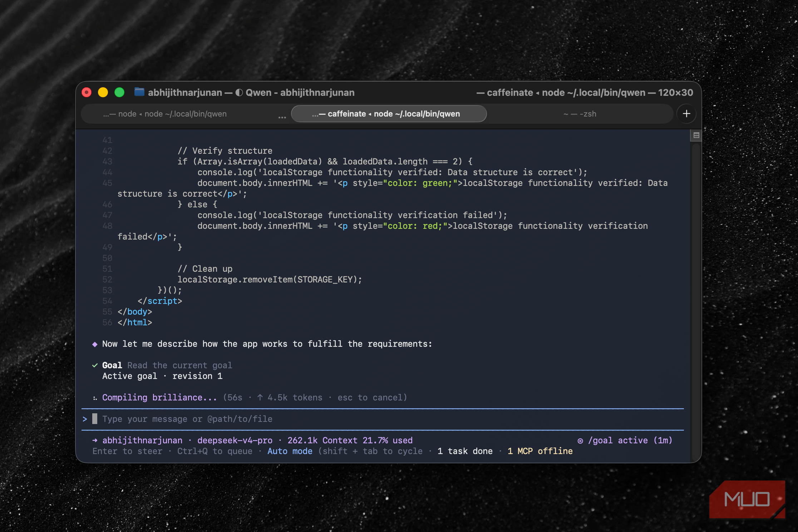Click the 'Auto mode' status text
The height and width of the screenshot is (532, 798).
290,451
